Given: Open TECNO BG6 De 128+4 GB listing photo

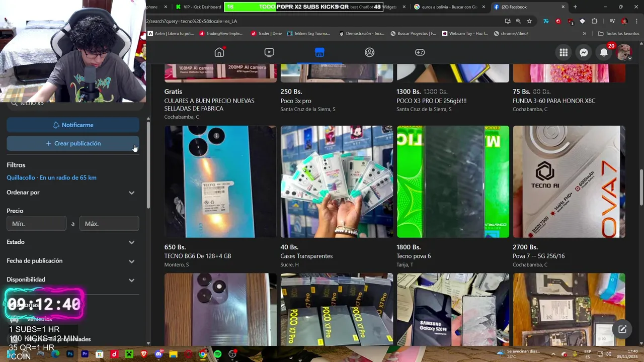Looking at the screenshot, I should point(220,182).
